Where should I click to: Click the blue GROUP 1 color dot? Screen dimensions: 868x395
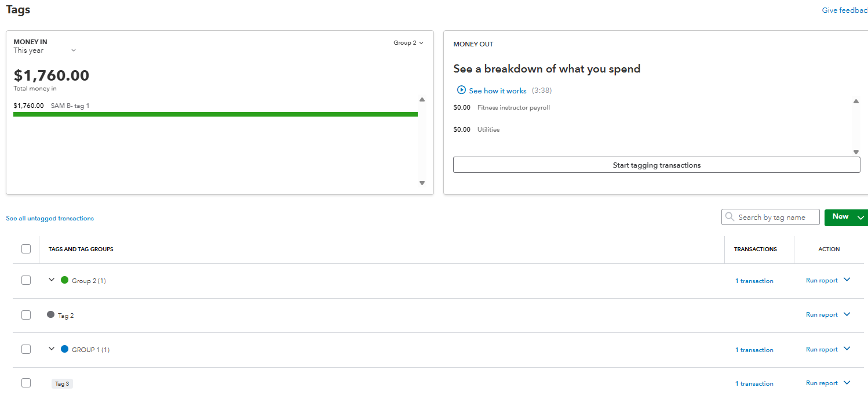click(64, 349)
